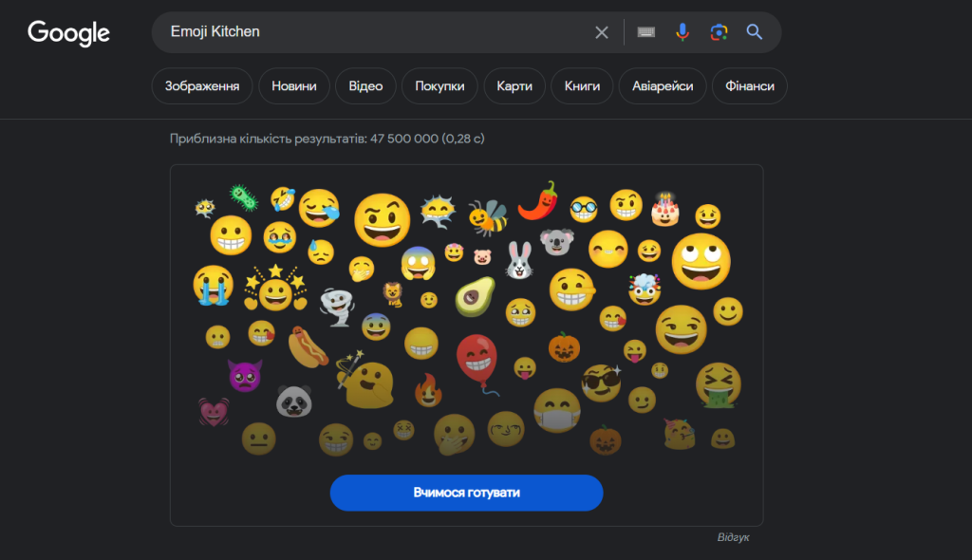
Task: Switch to the Карти filter
Action: [x=514, y=86]
